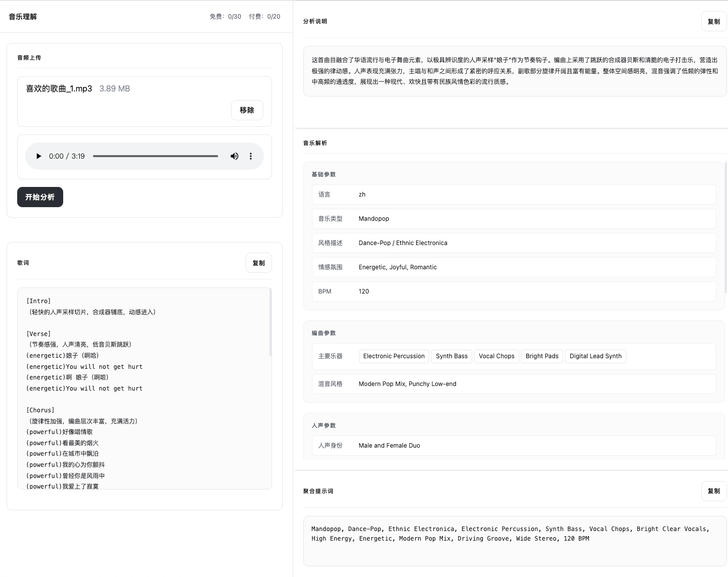
Task: Click the Vocal Chops instrument tag
Action: pos(496,356)
